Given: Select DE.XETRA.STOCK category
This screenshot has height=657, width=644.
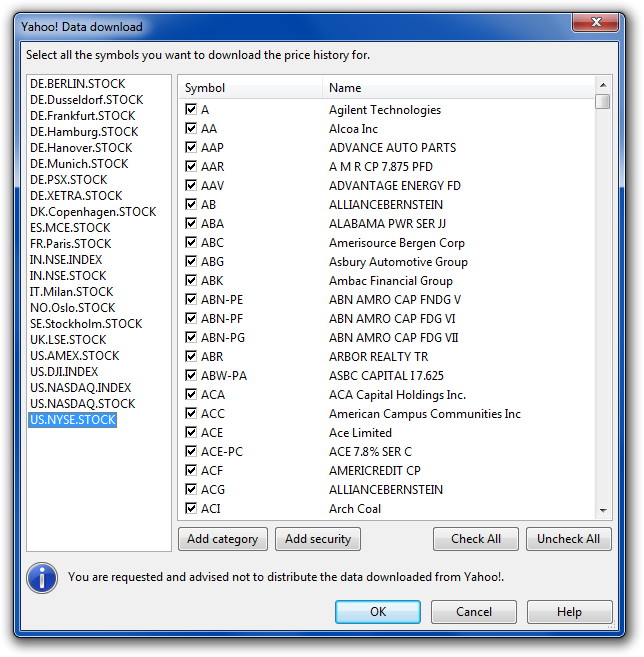Looking at the screenshot, I should [x=76, y=196].
